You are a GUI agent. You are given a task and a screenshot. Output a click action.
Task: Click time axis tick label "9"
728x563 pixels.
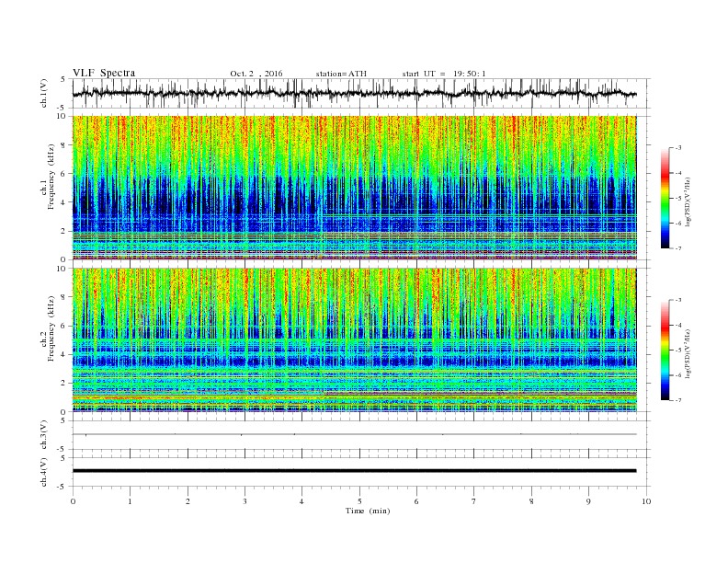click(588, 501)
